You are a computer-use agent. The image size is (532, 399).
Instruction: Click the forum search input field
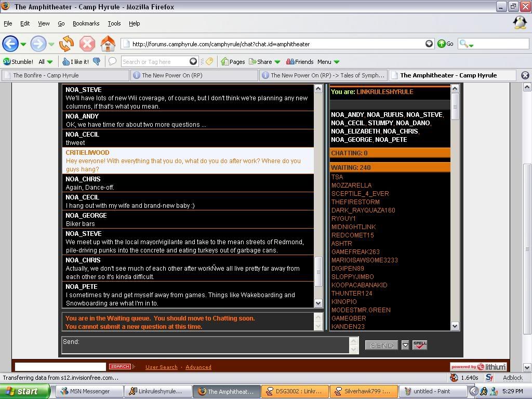point(60,366)
